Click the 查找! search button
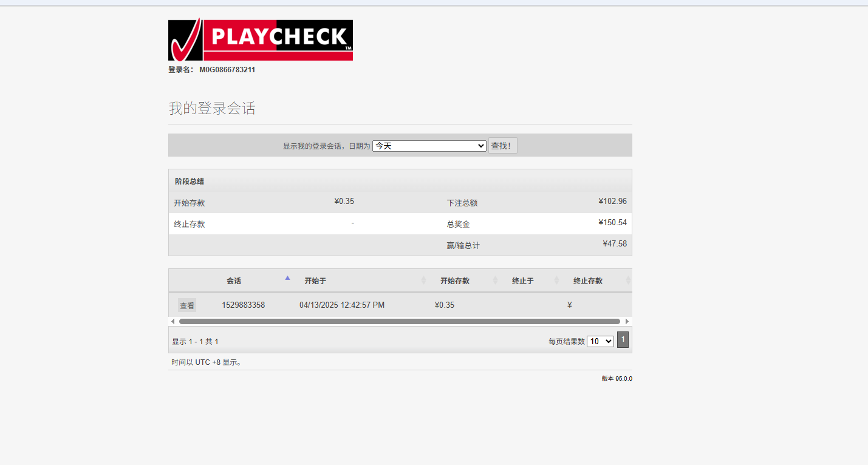Image resolution: width=868 pixels, height=465 pixels. pos(502,145)
